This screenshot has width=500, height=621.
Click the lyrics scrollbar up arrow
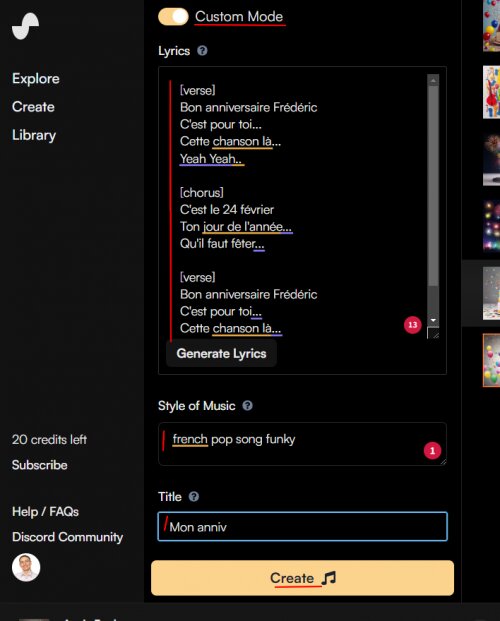click(433, 80)
